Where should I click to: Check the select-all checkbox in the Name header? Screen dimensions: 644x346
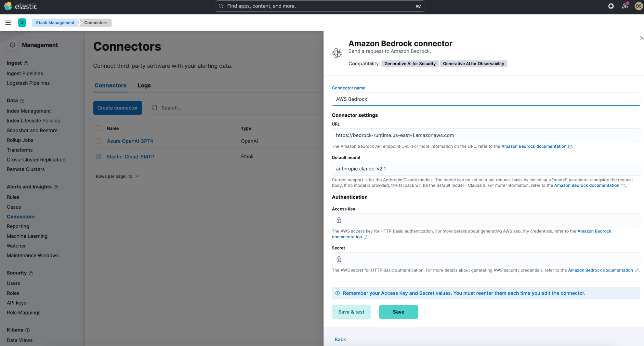(98, 128)
